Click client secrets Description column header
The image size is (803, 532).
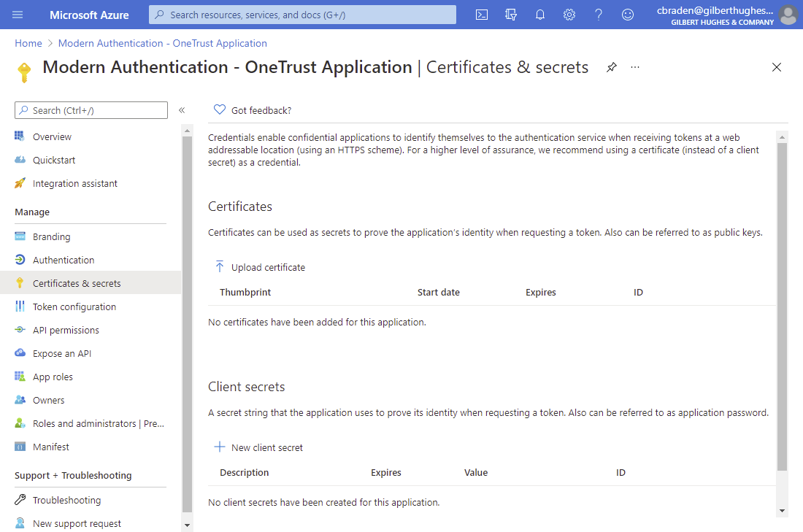point(245,473)
